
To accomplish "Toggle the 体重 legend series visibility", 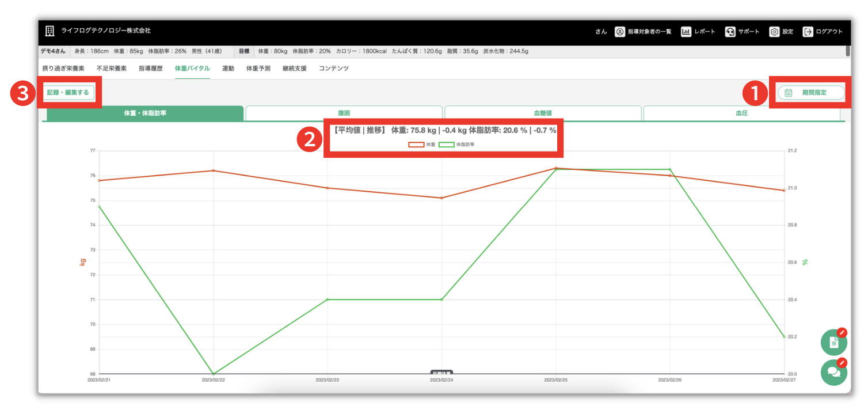I will [422, 145].
